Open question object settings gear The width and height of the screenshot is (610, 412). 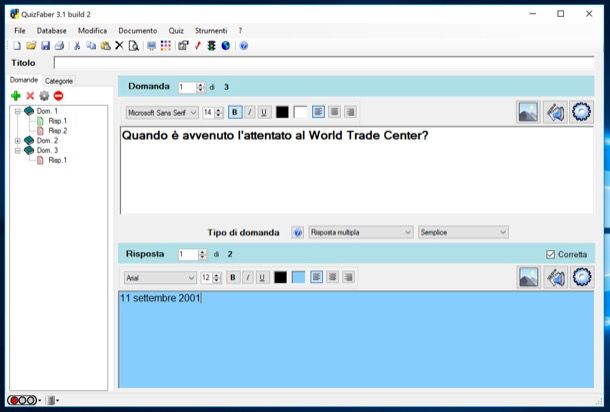582,112
